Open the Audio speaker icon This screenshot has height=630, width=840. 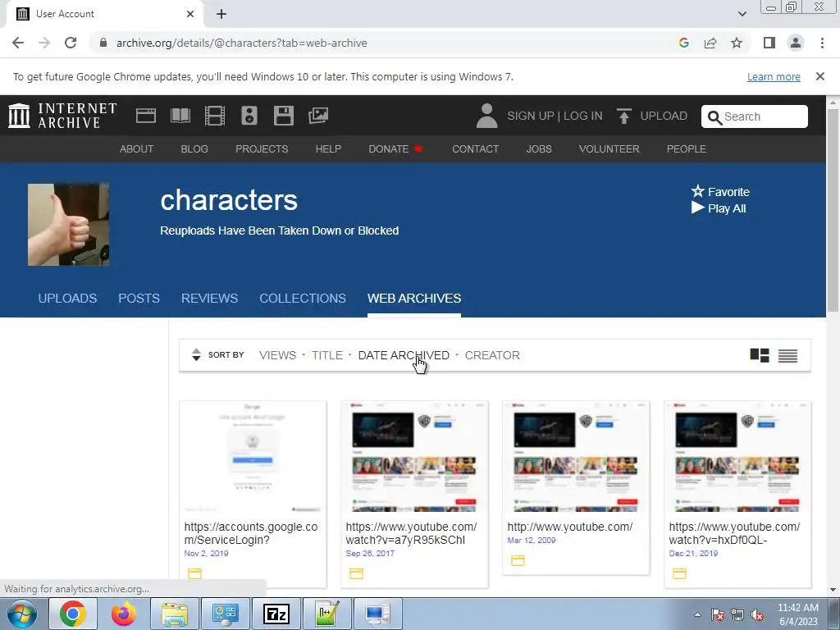click(x=249, y=116)
